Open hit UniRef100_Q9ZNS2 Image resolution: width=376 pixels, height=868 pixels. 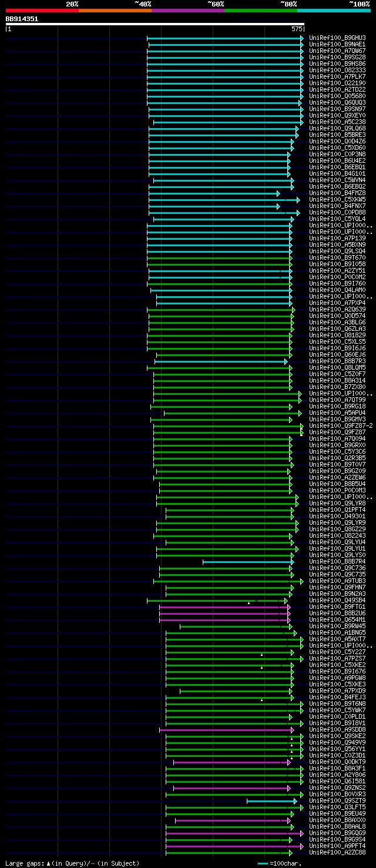click(337, 787)
